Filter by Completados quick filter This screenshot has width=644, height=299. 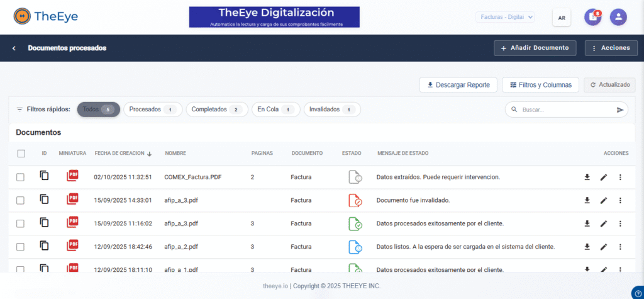click(x=216, y=110)
